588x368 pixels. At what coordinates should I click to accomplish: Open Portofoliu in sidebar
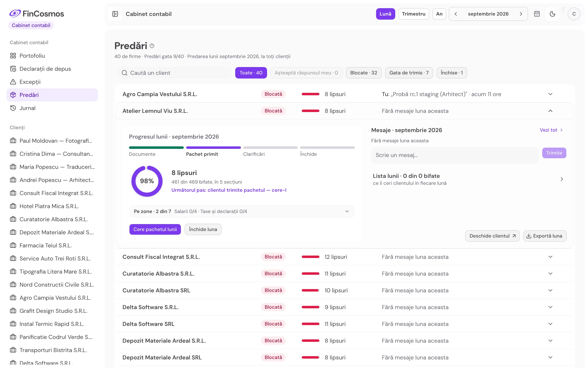(x=52, y=56)
